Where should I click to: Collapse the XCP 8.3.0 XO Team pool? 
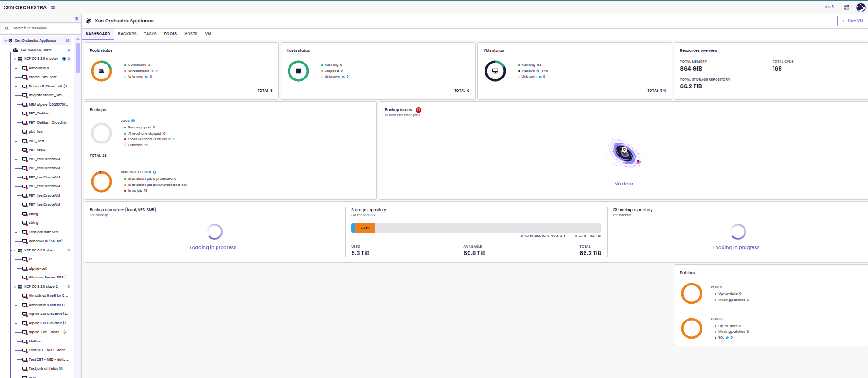tap(10, 50)
